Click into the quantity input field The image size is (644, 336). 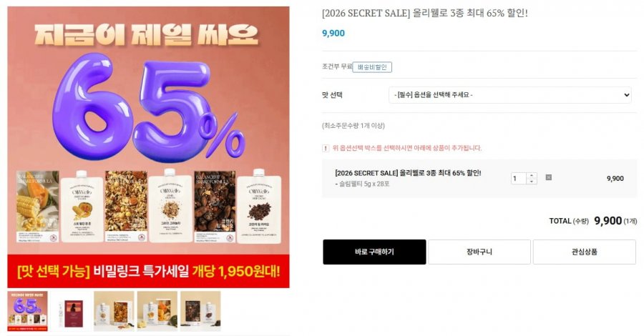coord(519,179)
